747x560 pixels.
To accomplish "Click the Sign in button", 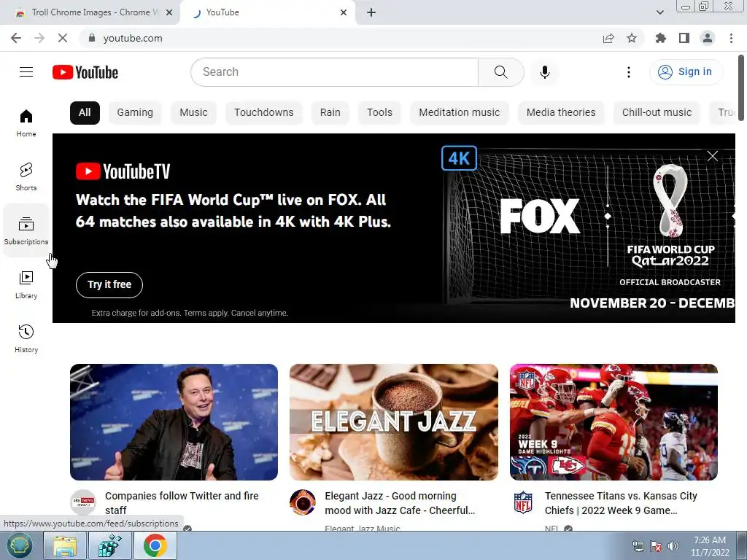I will (x=686, y=72).
